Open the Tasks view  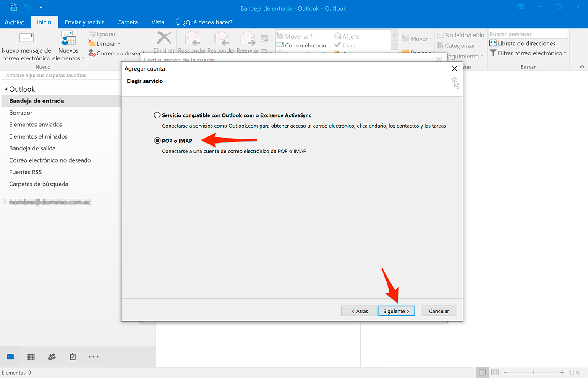click(x=72, y=356)
